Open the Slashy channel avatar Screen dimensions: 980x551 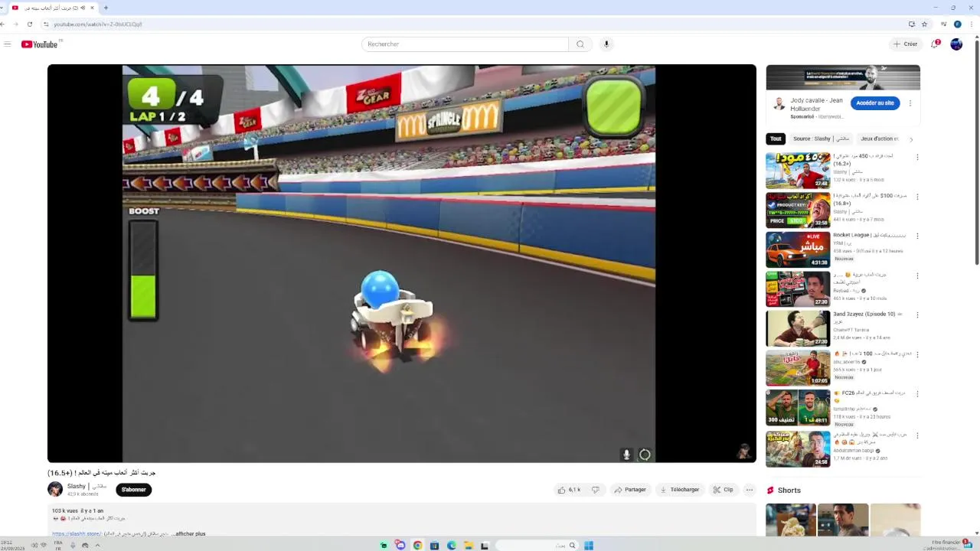point(55,490)
